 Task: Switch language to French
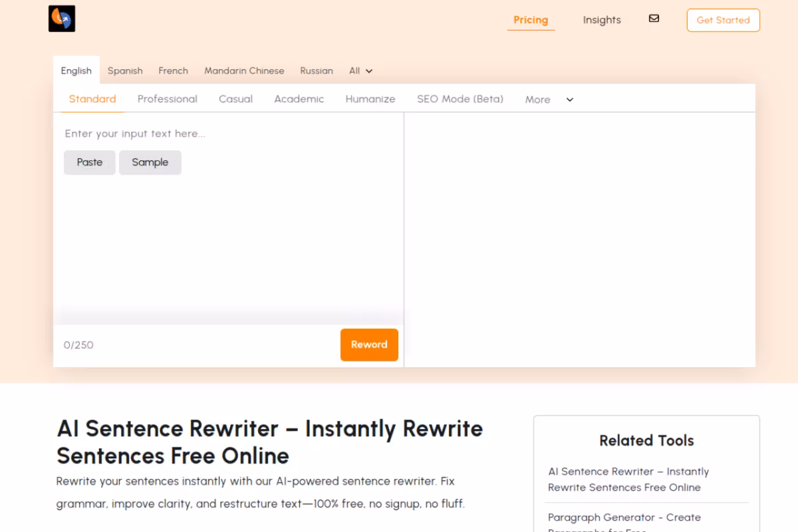click(173, 70)
